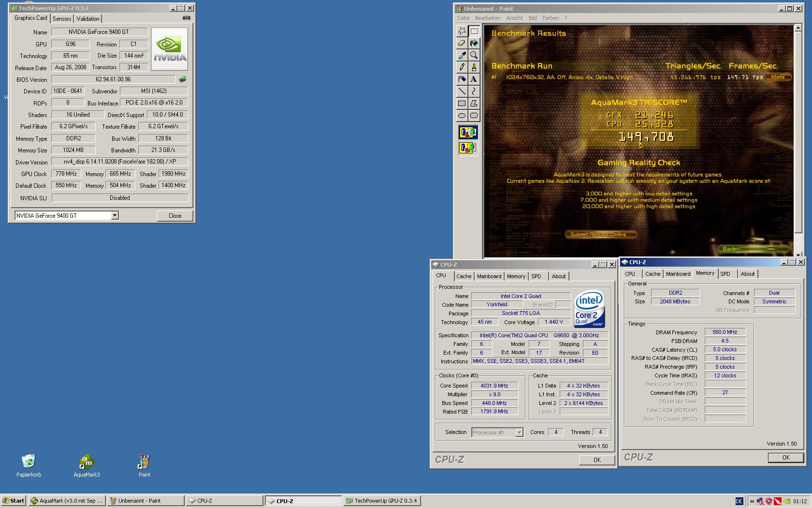This screenshot has width=812, height=508.
Task: Select the Paint desktop shortcut
Action: click(x=144, y=465)
